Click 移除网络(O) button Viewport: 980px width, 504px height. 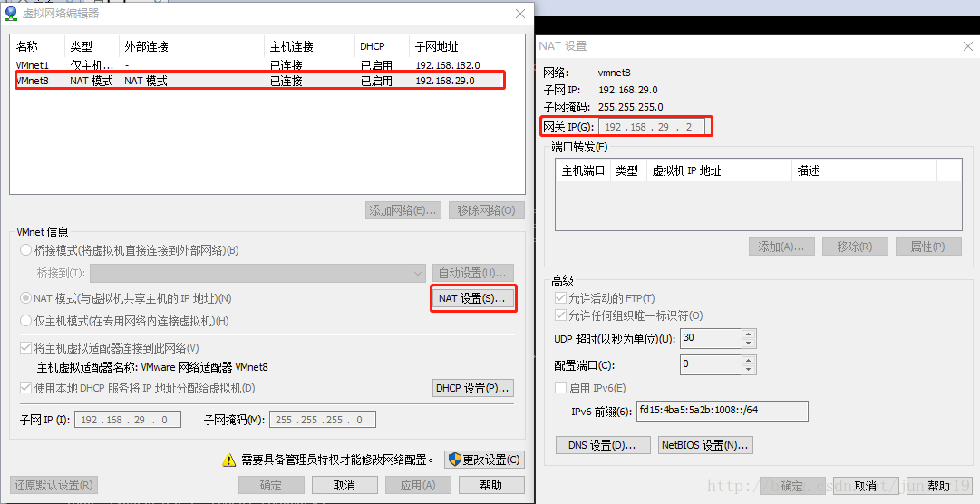click(486, 210)
